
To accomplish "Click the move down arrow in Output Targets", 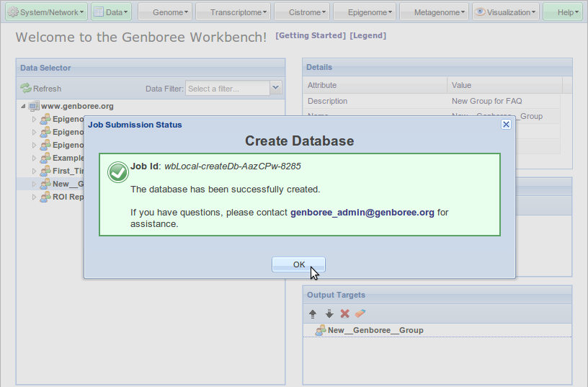I will click(329, 313).
